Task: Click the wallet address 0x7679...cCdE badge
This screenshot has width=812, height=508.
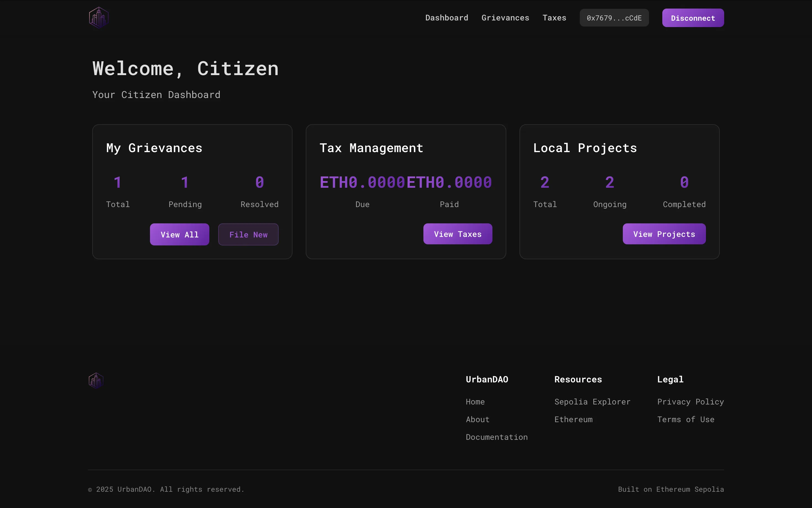Action: [614, 18]
